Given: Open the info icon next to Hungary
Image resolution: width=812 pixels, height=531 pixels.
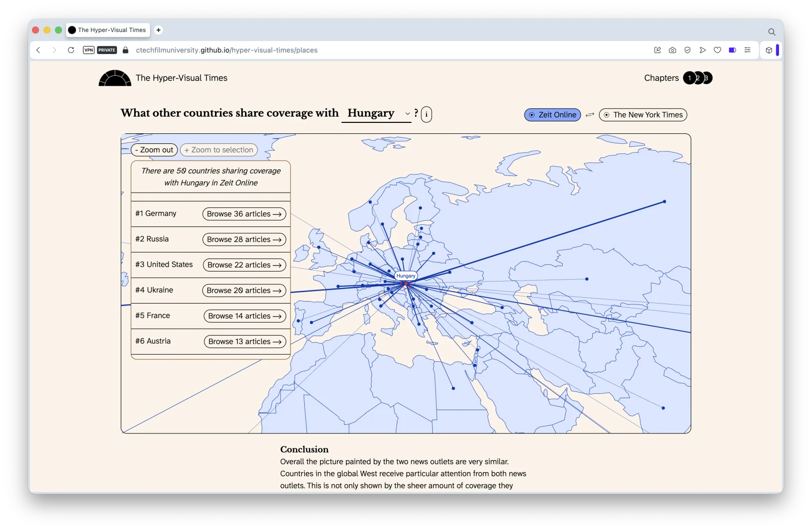Looking at the screenshot, I should [x=427, y=114].
